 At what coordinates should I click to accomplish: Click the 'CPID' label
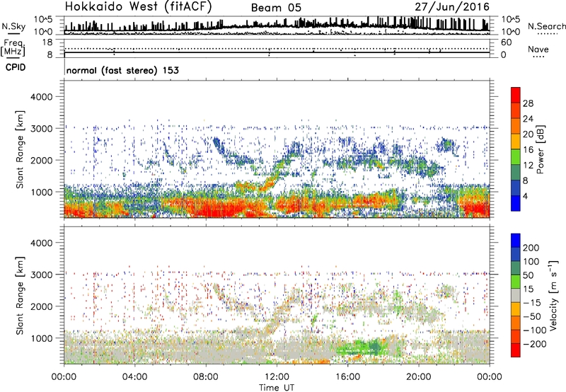click(x=16, y=67)
